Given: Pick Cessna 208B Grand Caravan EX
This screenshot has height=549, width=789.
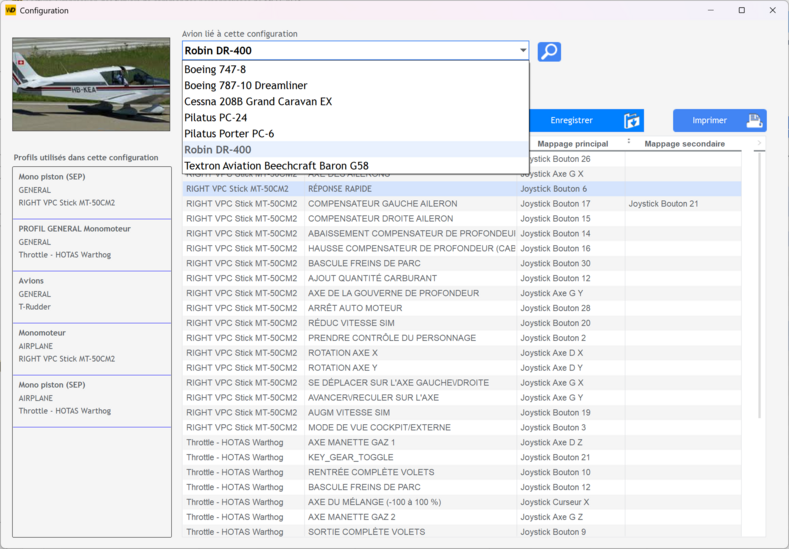Looking at the screenshot, I should click(x=356, y=102).
